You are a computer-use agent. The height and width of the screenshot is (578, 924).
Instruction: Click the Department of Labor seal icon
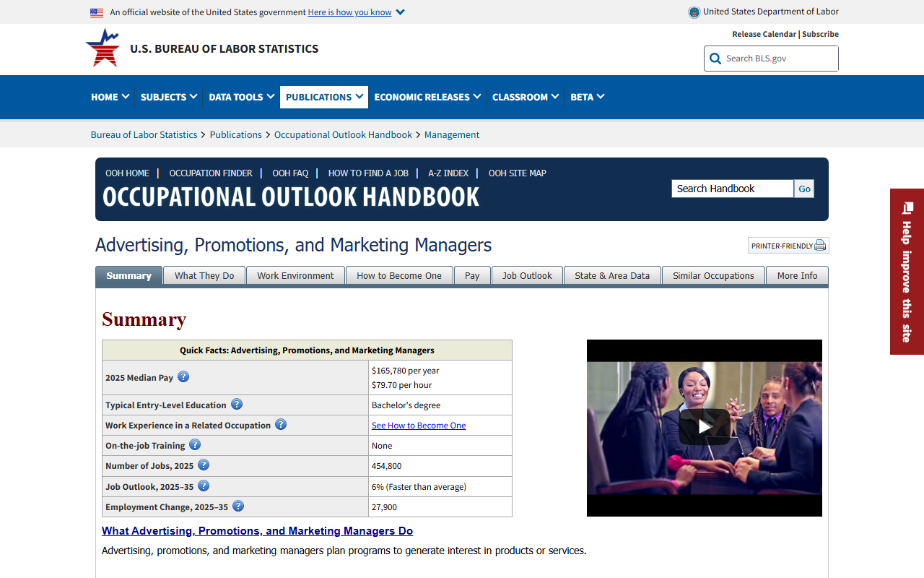point(694,12)
